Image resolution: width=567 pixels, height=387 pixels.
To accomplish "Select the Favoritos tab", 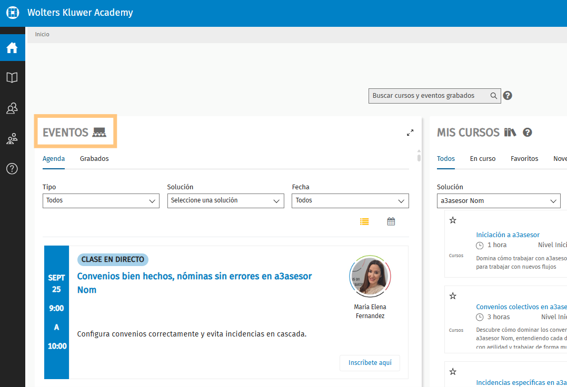I will 524,159.
